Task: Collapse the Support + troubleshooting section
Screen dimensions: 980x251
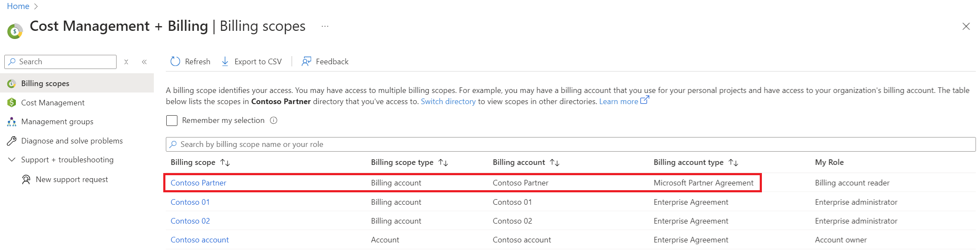Action: click(12, 160)
